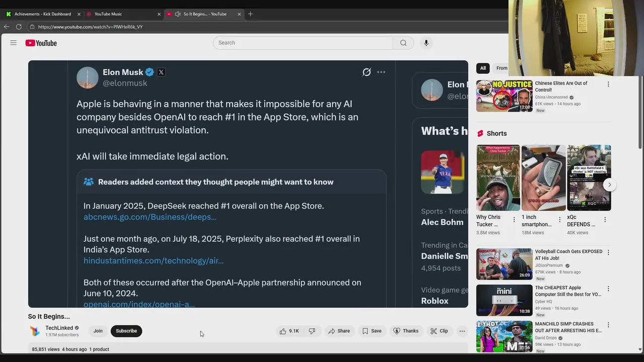Play the xQc DEFENDS short thumbnail
Image resolution: width=644 pixels, height=362 pixels.
589,178
